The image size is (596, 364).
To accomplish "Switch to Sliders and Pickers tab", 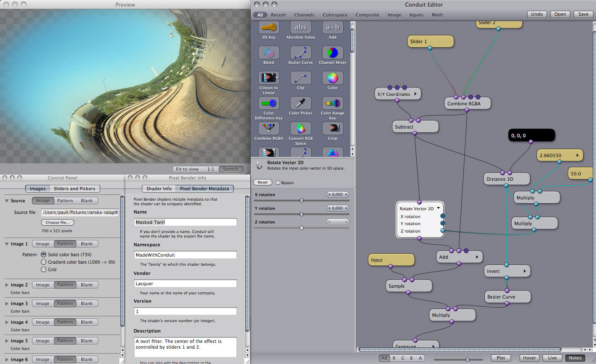I will pyautogui.click(x=75, y=189).
